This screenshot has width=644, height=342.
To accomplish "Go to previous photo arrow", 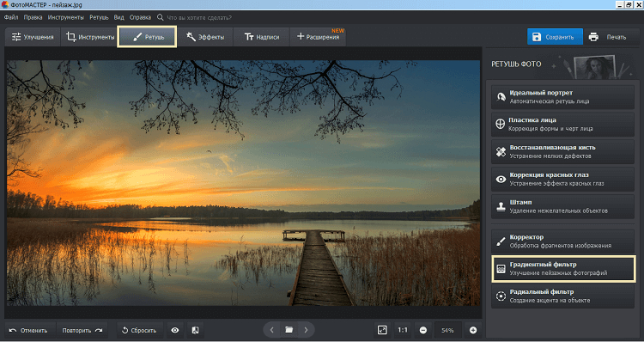I will tap(272, 330).
